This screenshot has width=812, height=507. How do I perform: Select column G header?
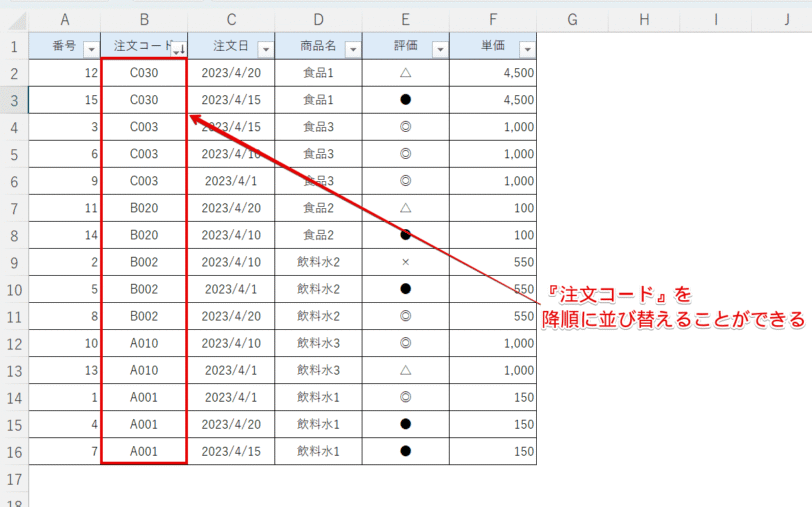pos(572,20)
